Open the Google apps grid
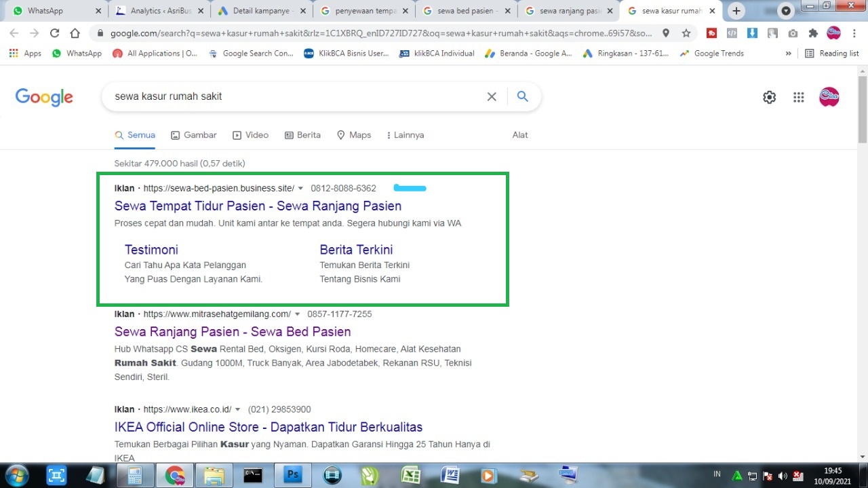Viewport: 868px width, 488px height. click(799, 97)
